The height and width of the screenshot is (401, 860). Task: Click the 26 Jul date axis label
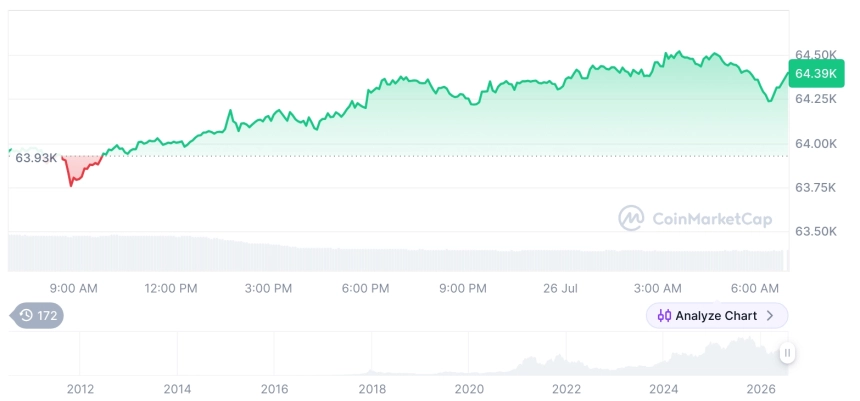(560, 288)
